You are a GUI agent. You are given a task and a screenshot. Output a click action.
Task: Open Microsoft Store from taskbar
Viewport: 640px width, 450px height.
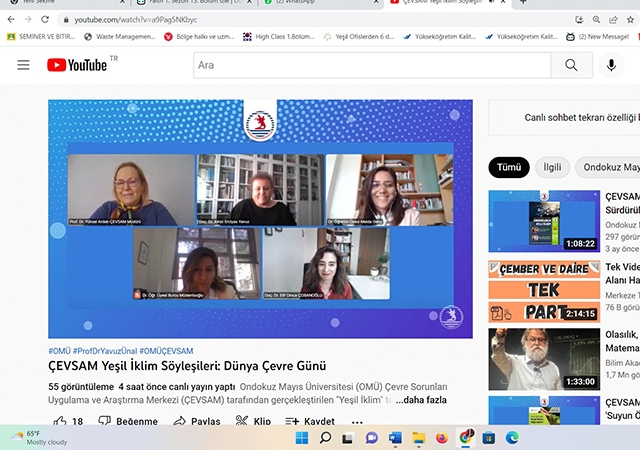(x=489, y=438)
